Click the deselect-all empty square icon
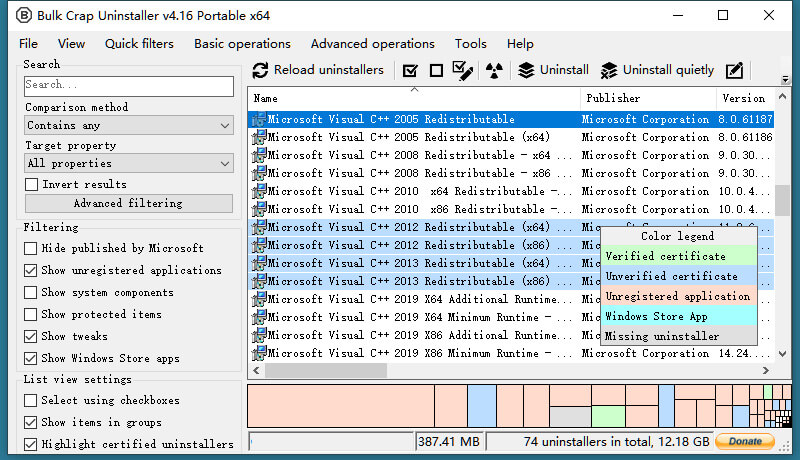 coord(436,70)
